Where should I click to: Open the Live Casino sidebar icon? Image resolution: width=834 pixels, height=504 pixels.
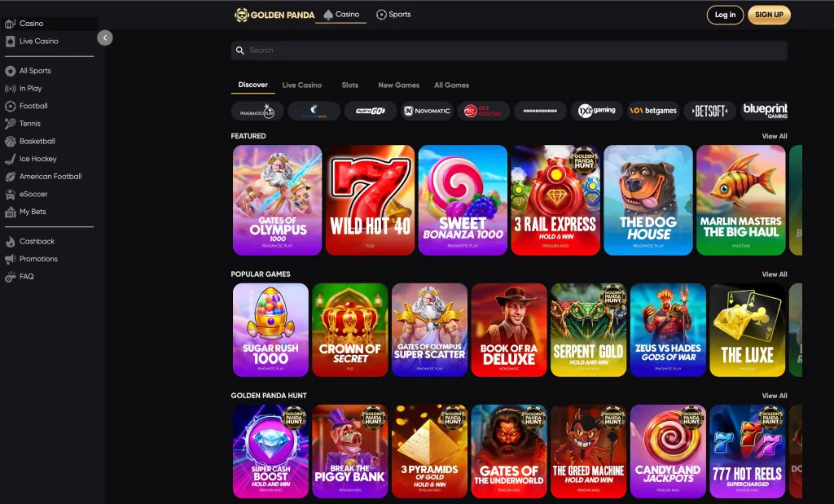click(x=10, y=42)
